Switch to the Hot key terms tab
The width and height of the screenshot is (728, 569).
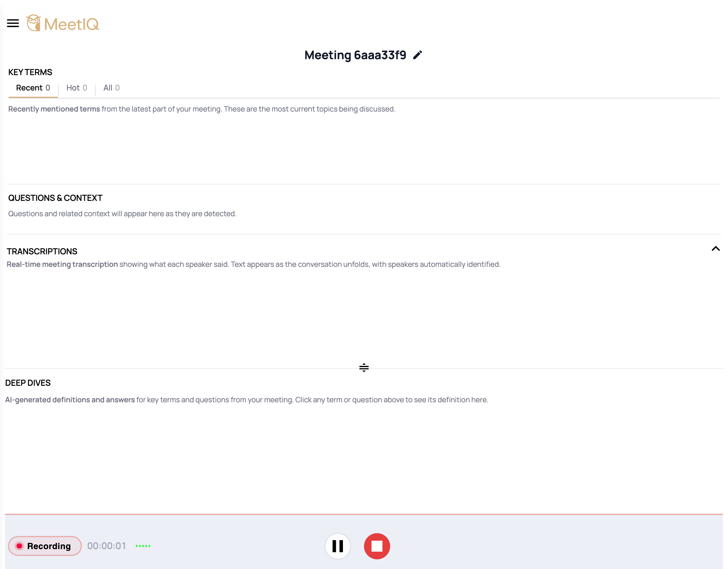pos(77,88)
